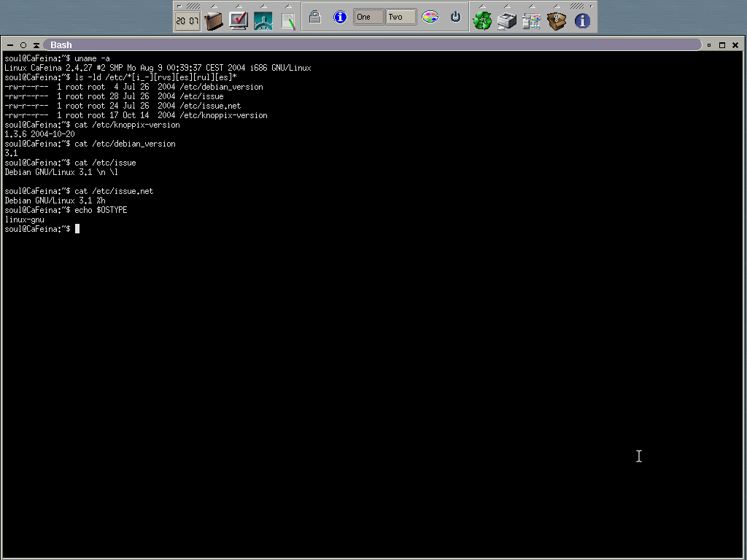Click the small iconify button at the panel's top-left
Screen dimensions: 747x560
pos(179,6)
